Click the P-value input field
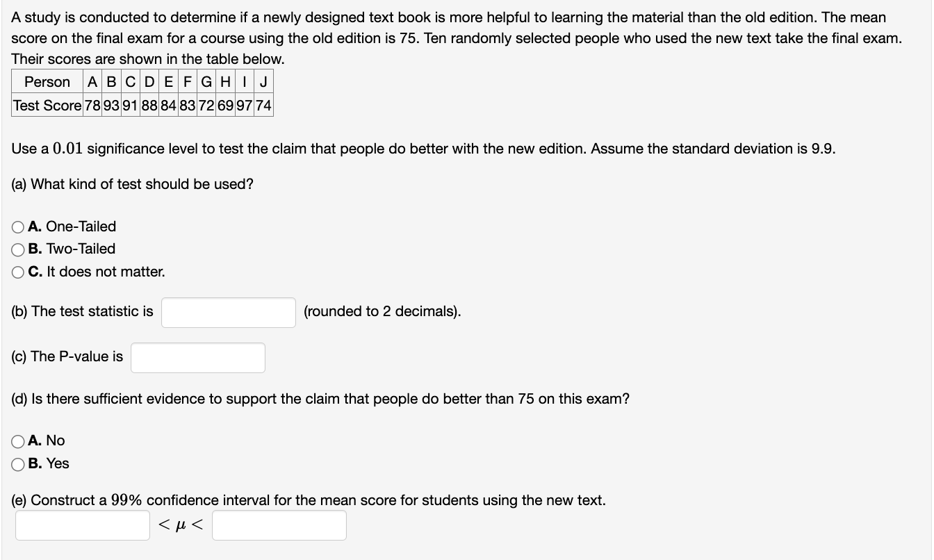 point(197,357)
